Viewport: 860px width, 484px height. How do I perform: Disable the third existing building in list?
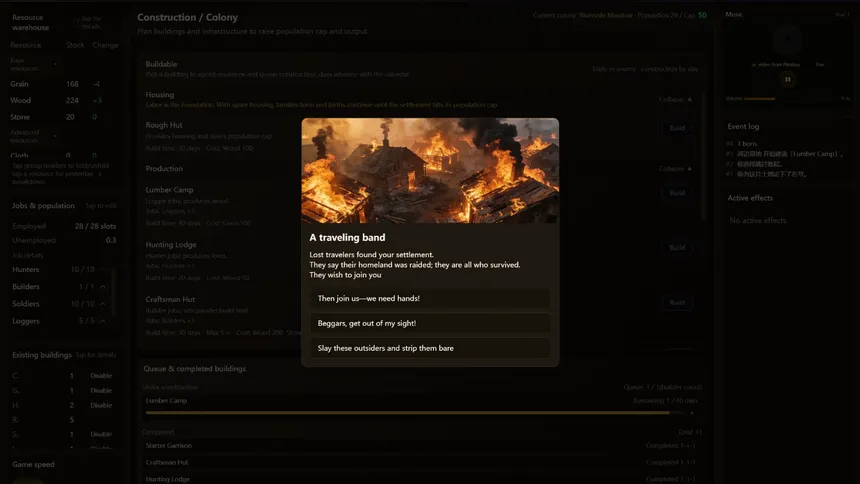(101, 405)
